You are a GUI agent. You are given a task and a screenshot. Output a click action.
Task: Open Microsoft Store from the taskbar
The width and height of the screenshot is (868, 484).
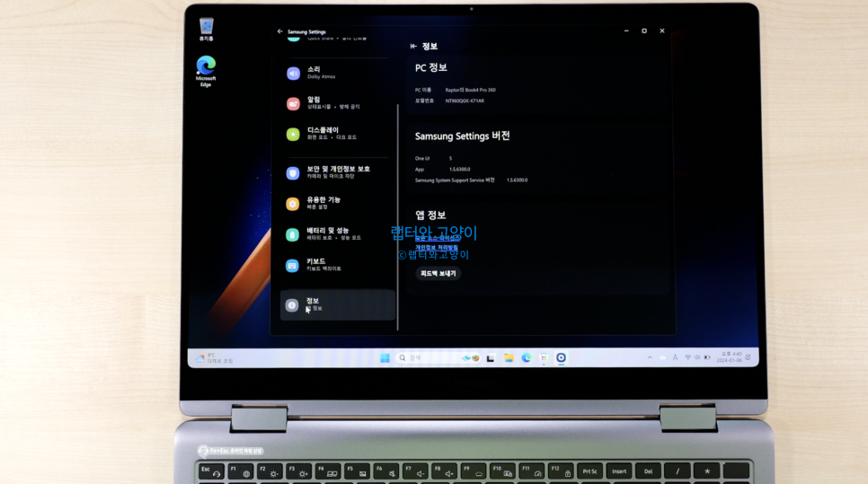pos(544,358)
